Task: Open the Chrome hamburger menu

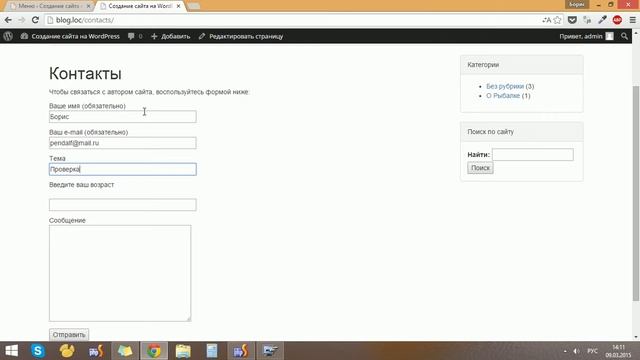Action: coord(632,20)
